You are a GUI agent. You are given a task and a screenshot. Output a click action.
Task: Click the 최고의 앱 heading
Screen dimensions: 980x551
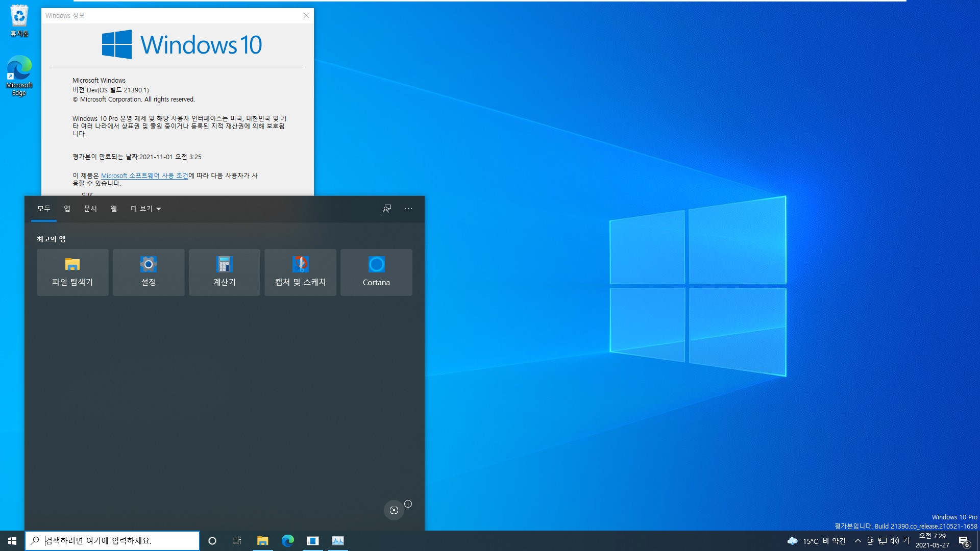point(51,239)
